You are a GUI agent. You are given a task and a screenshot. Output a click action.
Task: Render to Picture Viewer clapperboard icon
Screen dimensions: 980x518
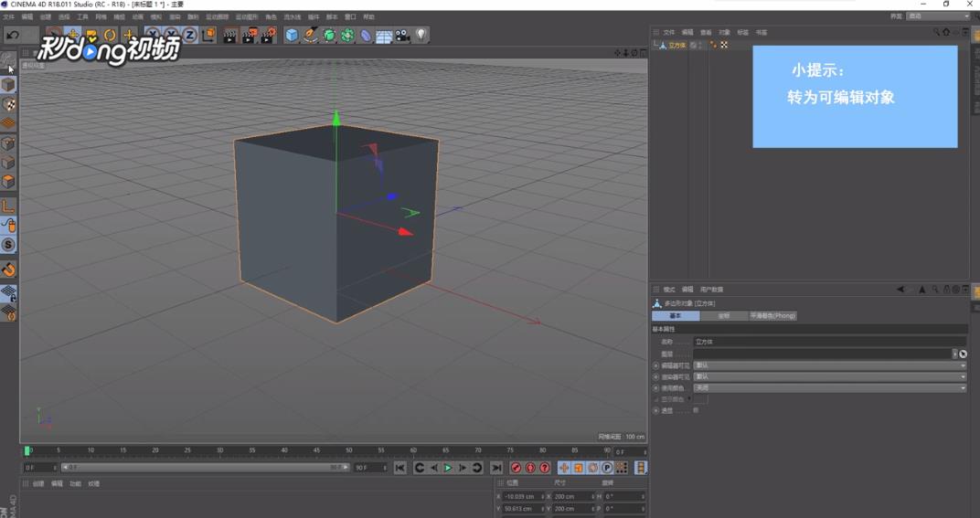click(x=249, y=36)
